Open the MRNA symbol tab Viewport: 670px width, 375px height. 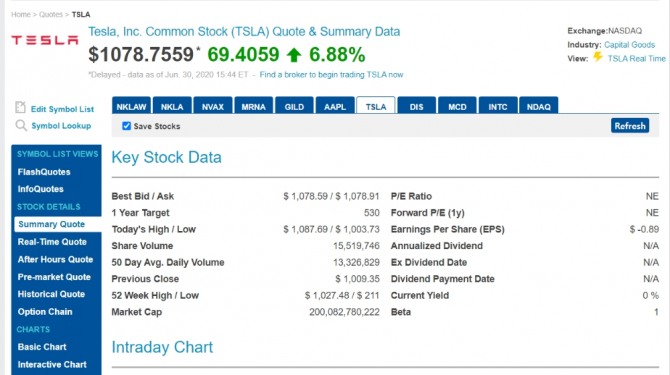[253, 105]
